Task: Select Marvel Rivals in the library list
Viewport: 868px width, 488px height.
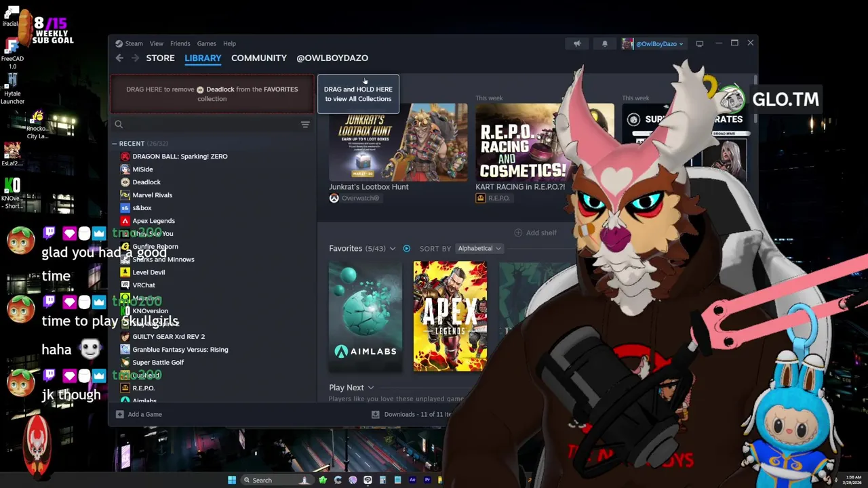Action: pyautogui.click(x=152, y=195)
